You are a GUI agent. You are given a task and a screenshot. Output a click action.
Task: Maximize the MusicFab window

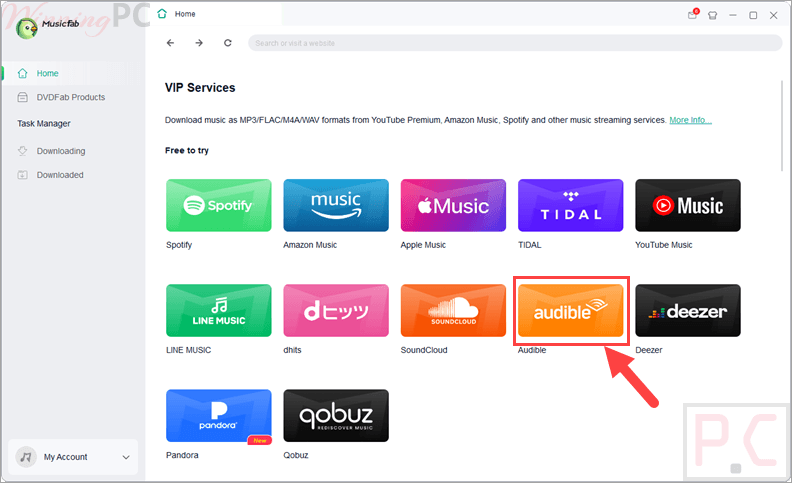pyautogui.click(x=753, y=15)
